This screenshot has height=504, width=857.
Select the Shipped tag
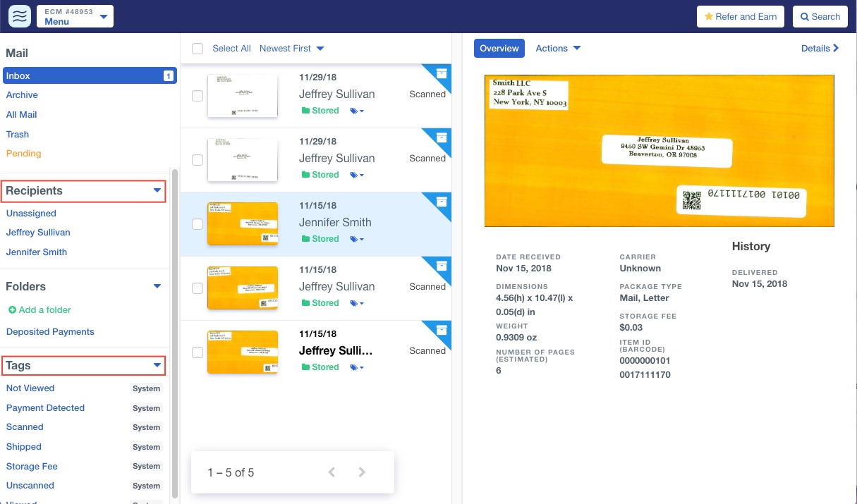[24, 447]
